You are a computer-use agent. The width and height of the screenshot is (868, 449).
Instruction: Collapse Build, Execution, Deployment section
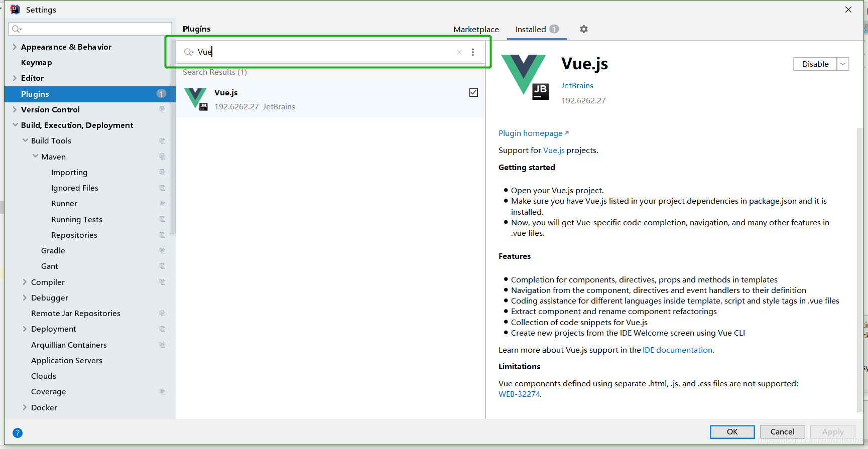(15, 125)
